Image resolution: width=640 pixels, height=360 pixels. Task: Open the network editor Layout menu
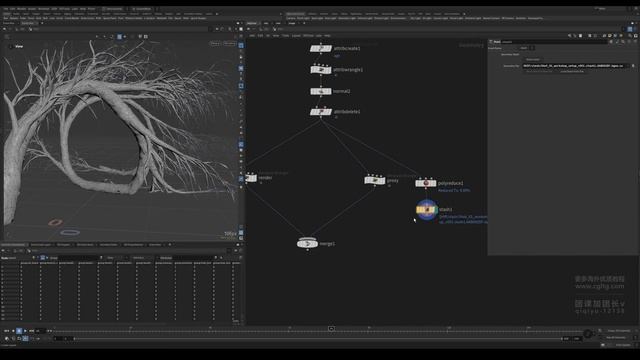296,36
